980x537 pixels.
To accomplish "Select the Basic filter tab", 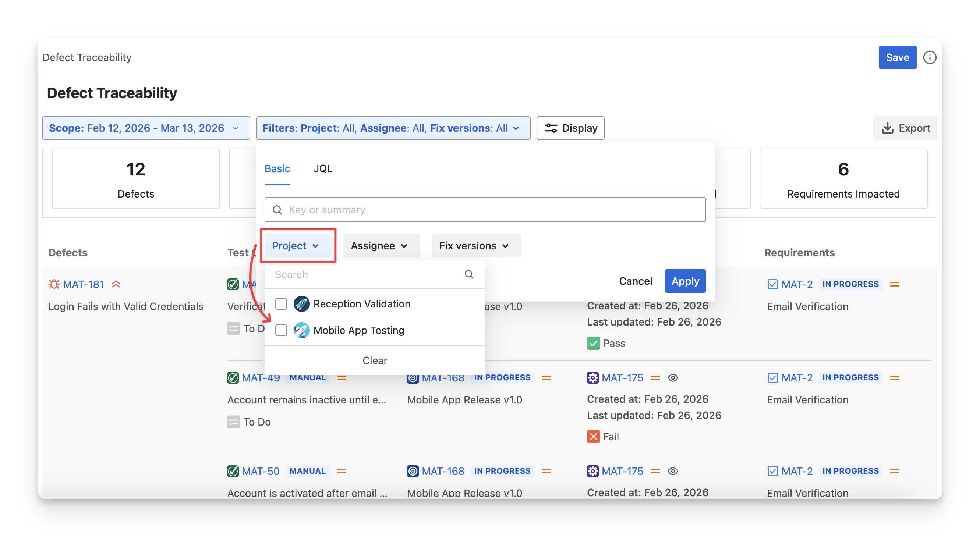I will [277, 168].
